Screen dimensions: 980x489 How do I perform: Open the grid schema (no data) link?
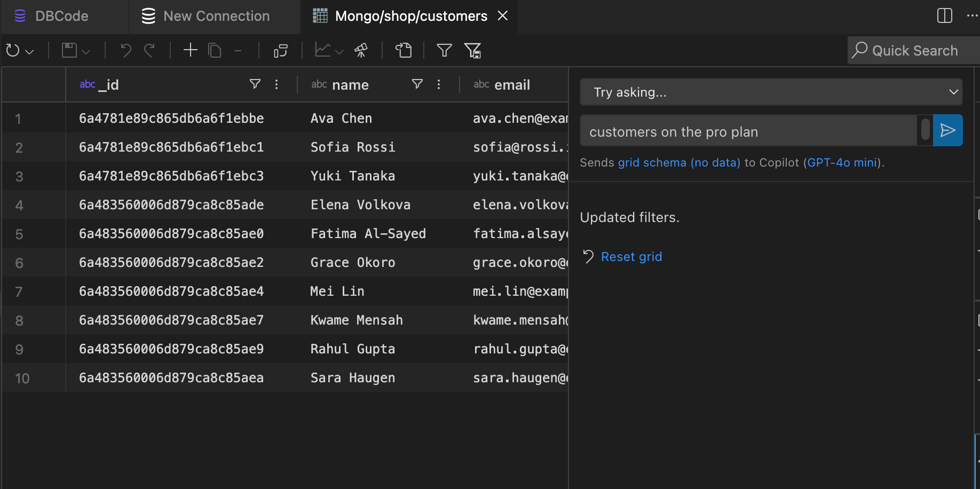point(679,162)
